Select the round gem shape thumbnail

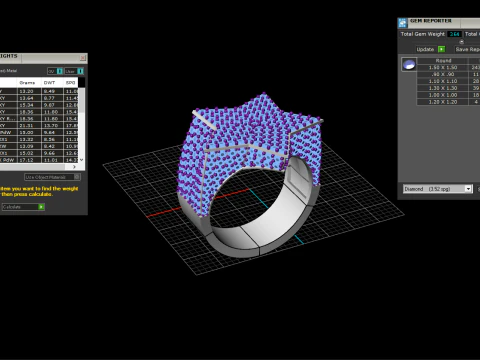click(x=409, y=64)
